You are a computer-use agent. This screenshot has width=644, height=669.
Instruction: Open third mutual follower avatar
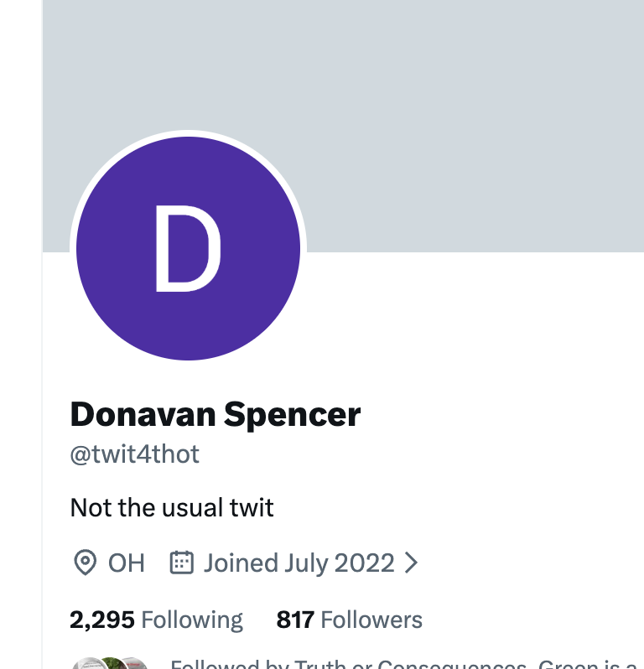tap(133, 663)
